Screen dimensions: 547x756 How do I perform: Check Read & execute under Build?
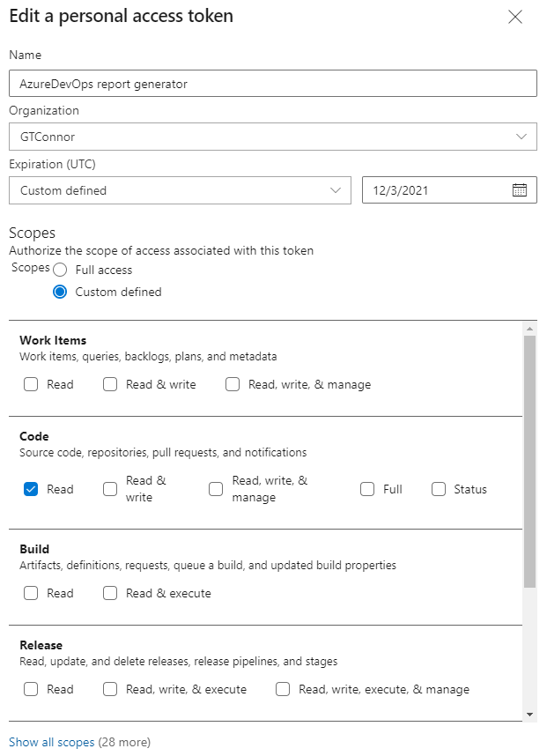click(110, 593)
